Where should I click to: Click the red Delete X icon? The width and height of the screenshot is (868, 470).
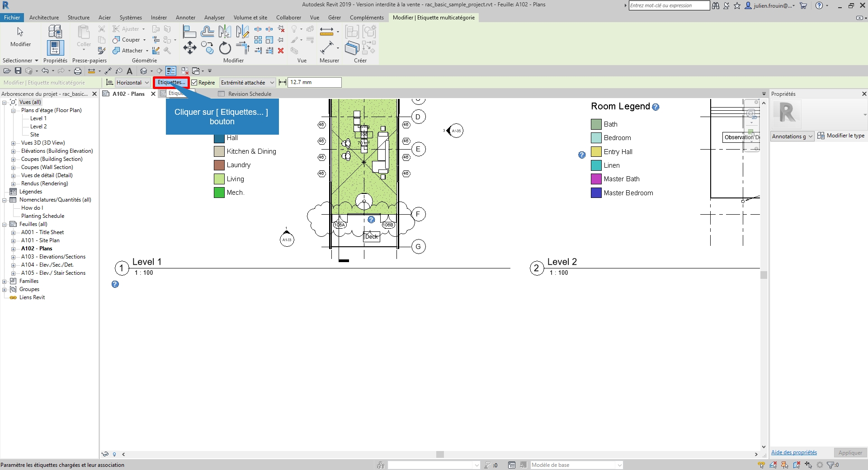(281, 51)
